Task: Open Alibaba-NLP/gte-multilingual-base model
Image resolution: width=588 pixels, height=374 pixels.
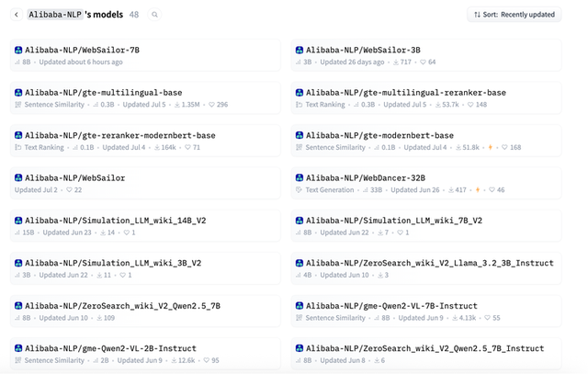Action: click(x=145, y=98)
